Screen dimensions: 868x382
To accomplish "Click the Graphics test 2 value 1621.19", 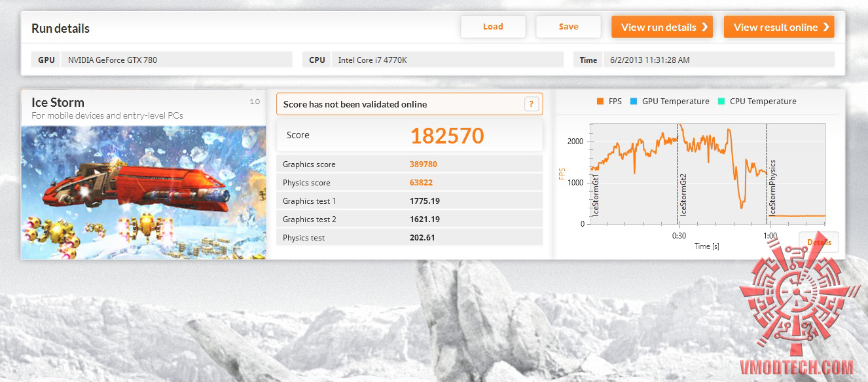I will pos(425,220).
